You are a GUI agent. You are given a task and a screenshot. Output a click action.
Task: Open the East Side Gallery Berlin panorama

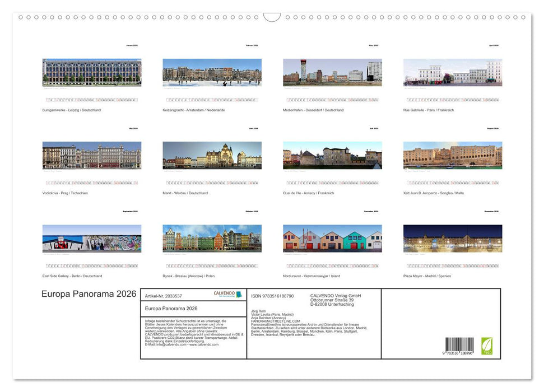tap(91, 238)
